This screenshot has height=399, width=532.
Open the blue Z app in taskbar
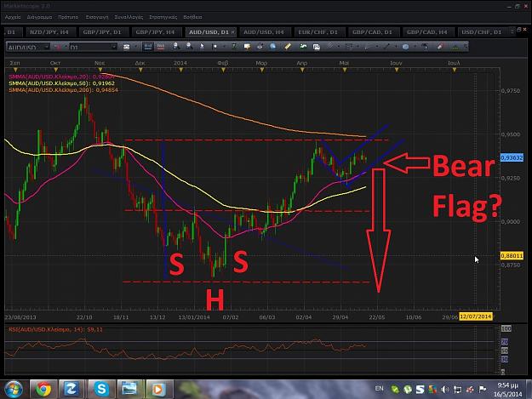click(x=72, y=389)
